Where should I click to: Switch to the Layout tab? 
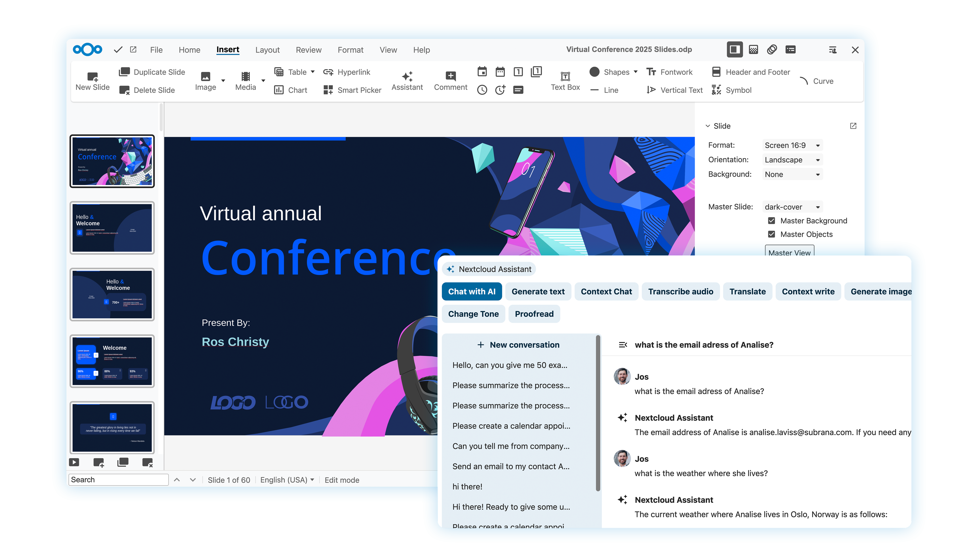pos(267,50)
